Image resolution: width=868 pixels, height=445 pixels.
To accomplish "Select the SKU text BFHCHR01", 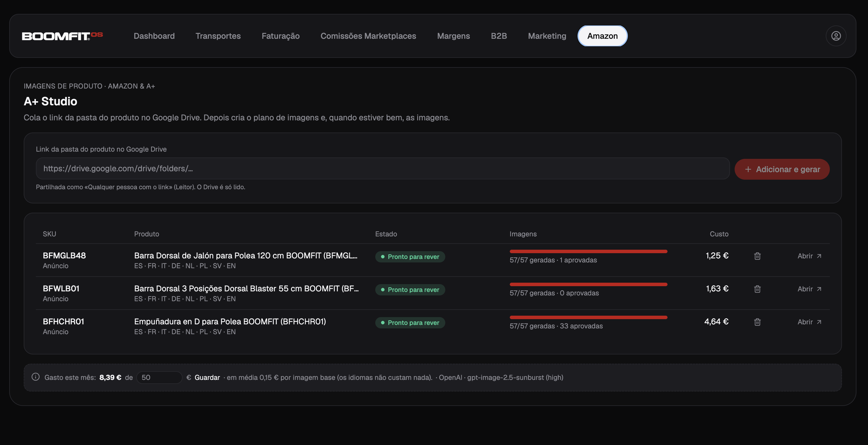I will coord(63,321).
